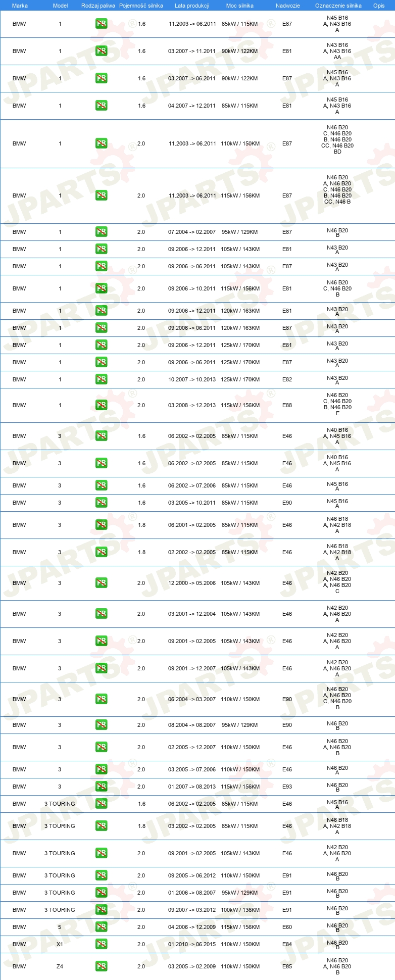Click the engine code cell ending in N46 B20 BD
The image size is (395, 980).
point(337,140)
